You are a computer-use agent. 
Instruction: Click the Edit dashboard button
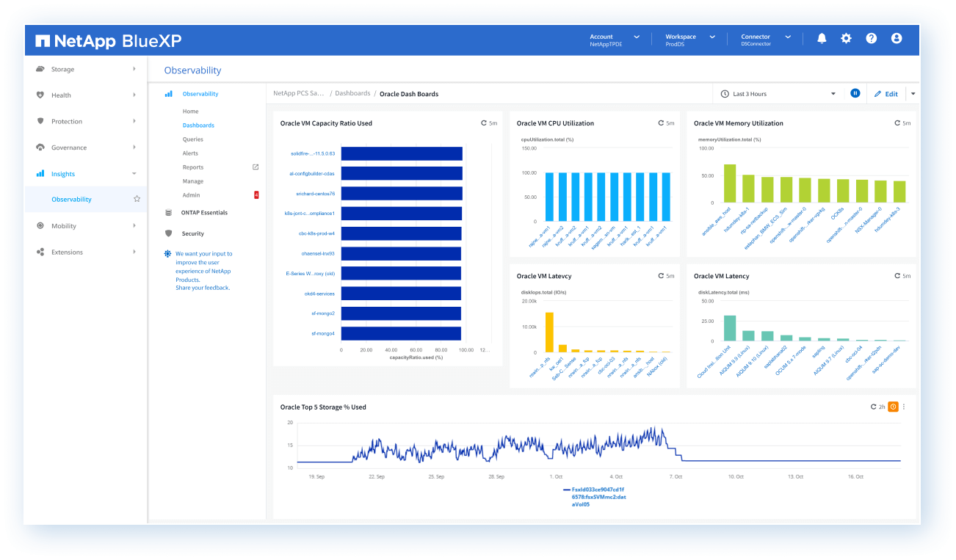pos(886,94)
